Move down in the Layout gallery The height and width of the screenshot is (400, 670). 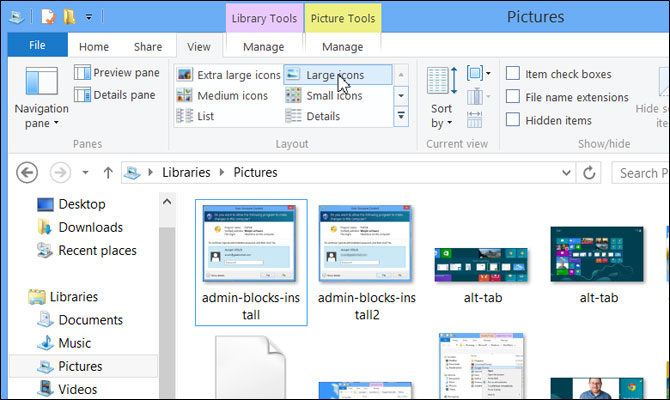(401, 95)
